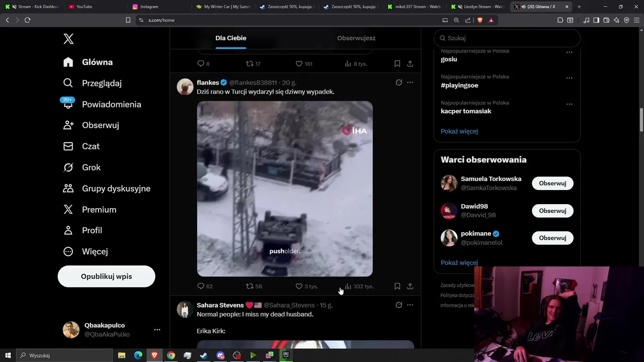Open Brave Rewards triangle icon

coord(491,20)
